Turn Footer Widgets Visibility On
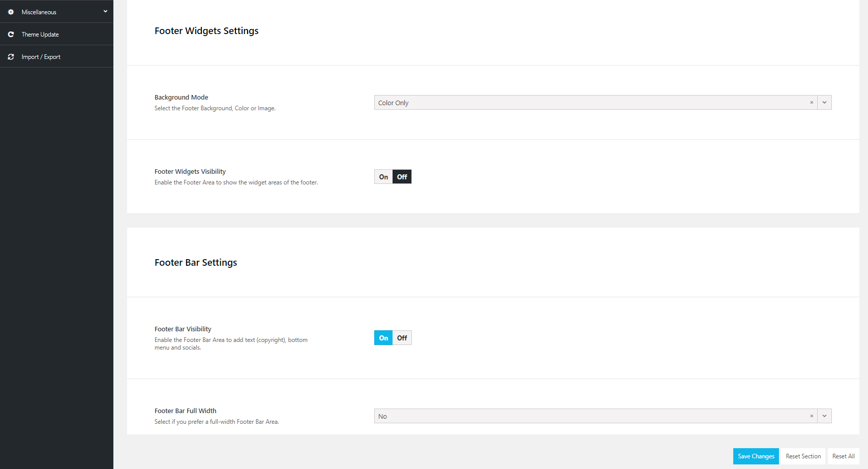 click(x=383, y=177)
